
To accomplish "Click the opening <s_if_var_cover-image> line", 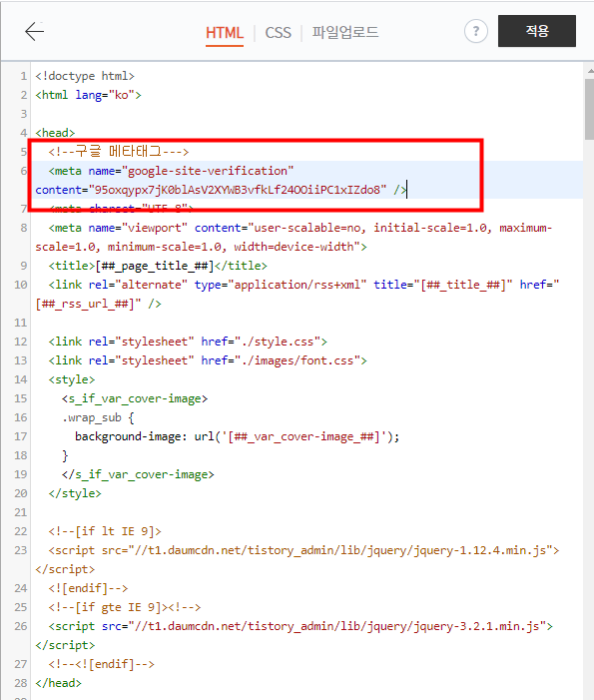I will pyautogui.click(x=135, y=398).
